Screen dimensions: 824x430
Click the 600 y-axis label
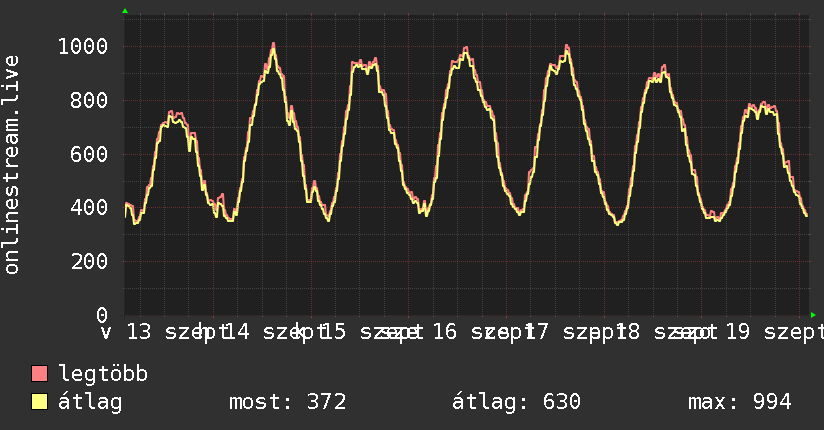[x=89, y=154]
